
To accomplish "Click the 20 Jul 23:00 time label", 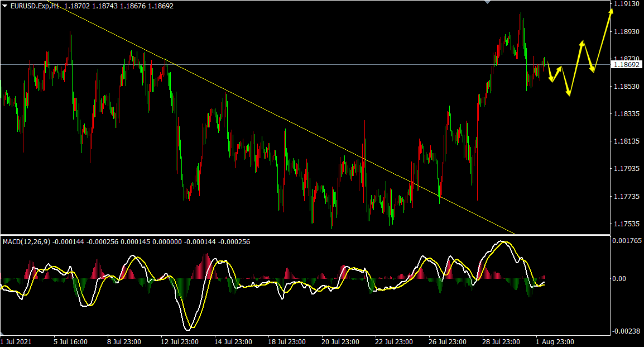I will (x=340, y=341).
